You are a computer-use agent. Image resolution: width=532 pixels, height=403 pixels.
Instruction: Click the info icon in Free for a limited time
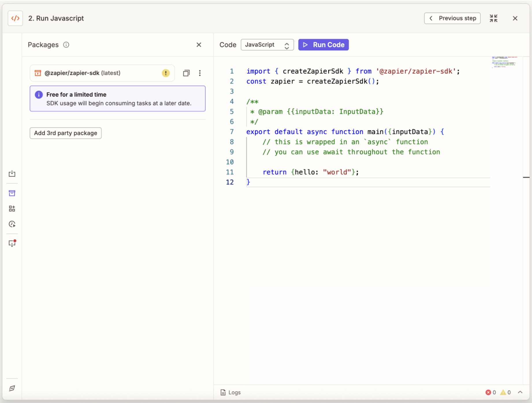click(x=39, y=95)
